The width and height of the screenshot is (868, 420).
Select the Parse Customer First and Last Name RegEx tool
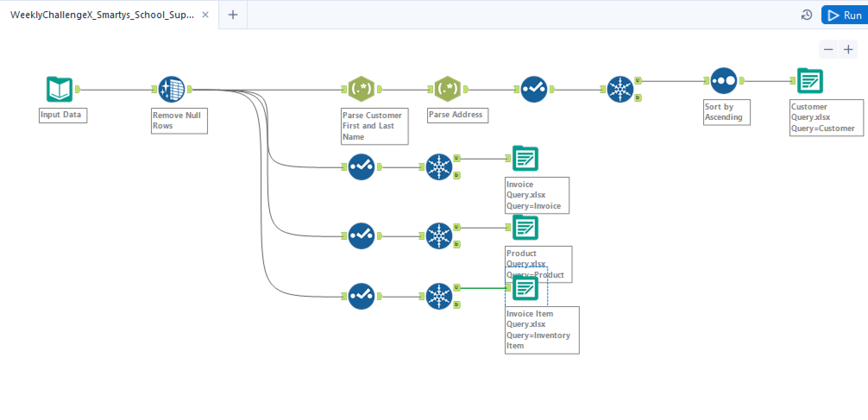click(x=361, y=89)
